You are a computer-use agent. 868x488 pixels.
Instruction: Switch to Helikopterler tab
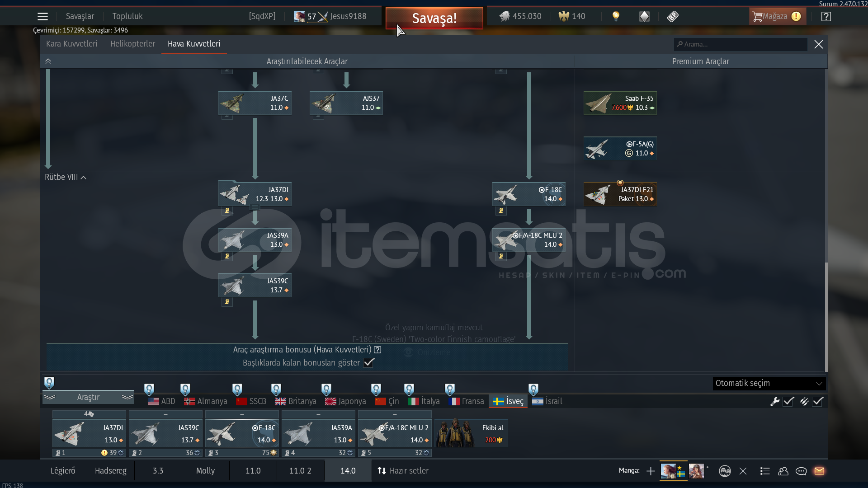(132, 44)
